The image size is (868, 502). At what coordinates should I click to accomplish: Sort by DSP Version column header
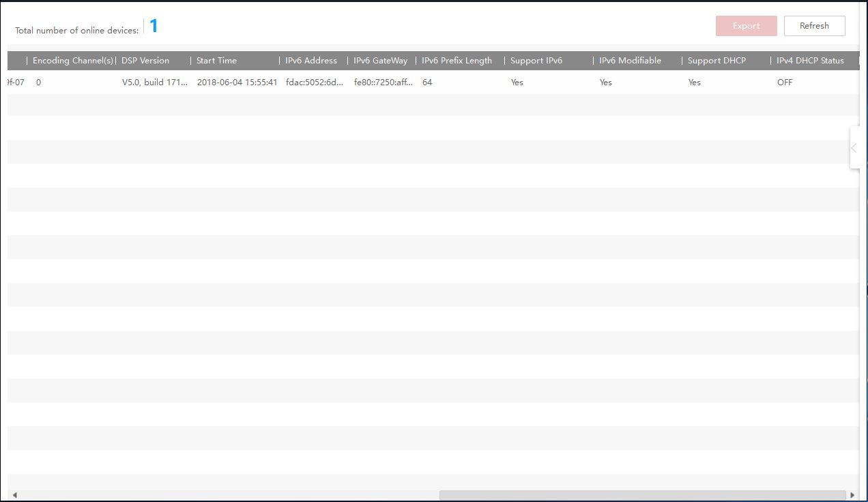tap(145, 61)
